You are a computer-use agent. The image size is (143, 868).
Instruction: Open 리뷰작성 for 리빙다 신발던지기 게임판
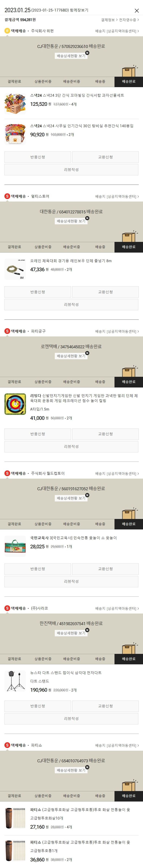tap(71, 446)
